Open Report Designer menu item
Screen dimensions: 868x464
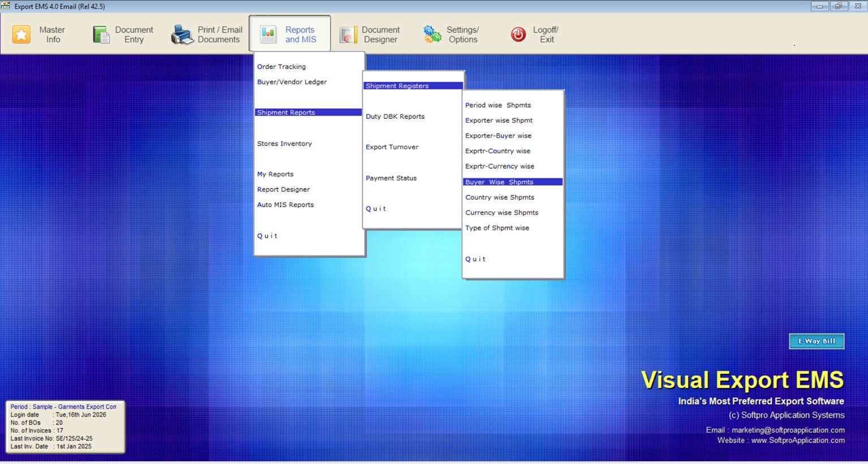[x=283, y=190]
